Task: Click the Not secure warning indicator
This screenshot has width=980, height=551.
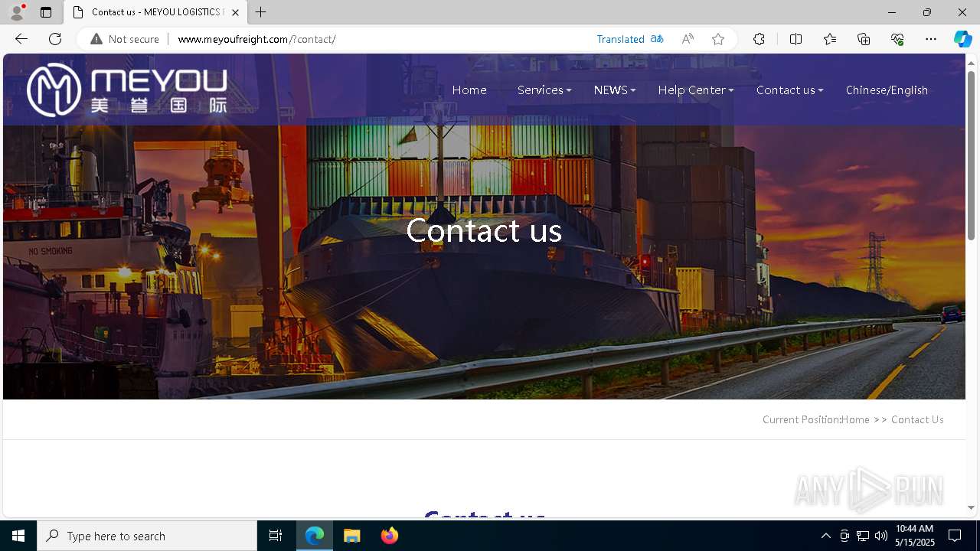Action: [125, 39]
